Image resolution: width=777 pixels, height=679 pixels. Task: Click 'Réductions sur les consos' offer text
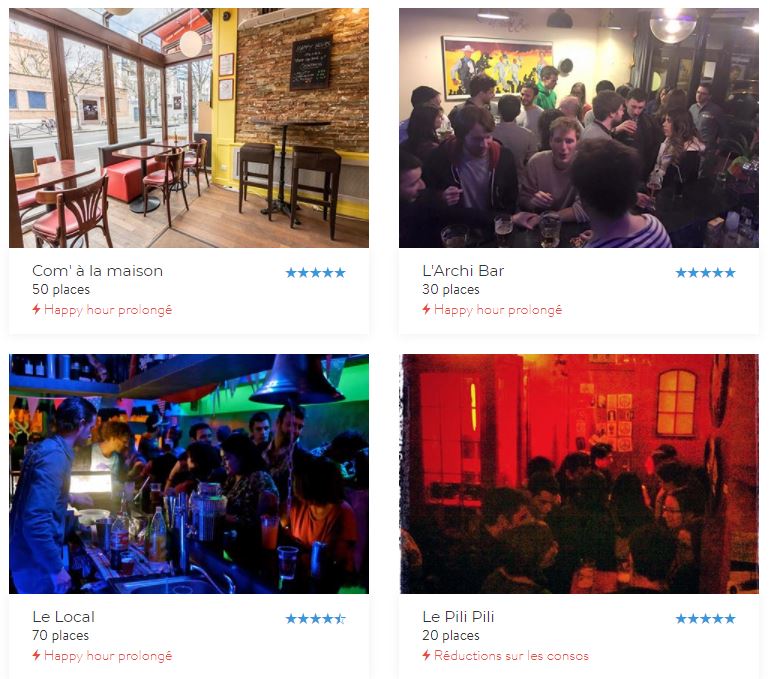point(511,656)
